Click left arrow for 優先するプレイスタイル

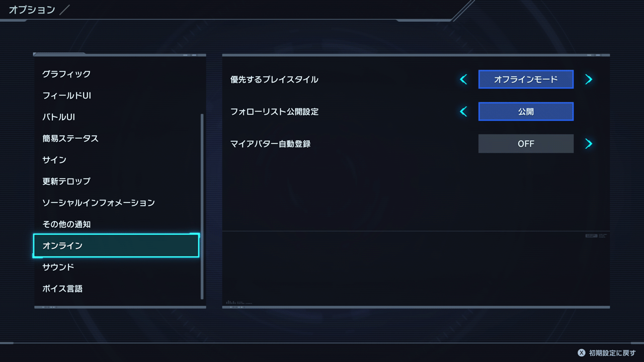pyautogui.click(x=463, y=79)
